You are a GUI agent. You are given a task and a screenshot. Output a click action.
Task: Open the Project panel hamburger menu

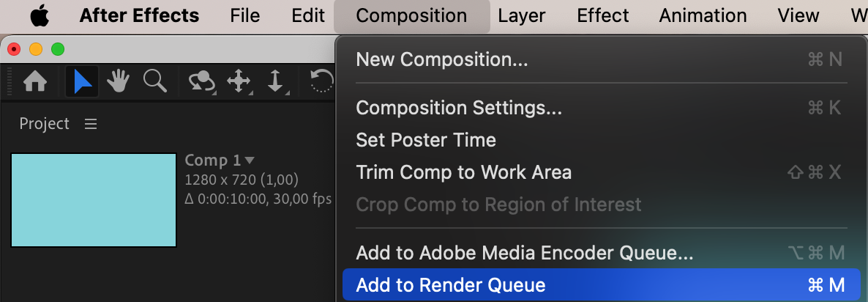pyautogui.click(x=91, y=124)
